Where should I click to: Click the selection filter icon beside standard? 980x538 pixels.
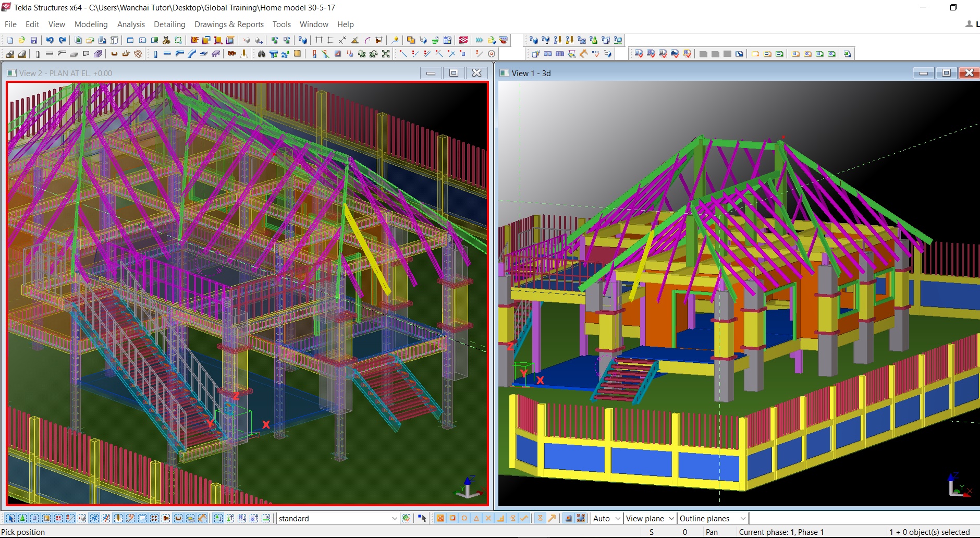(406, 518)
